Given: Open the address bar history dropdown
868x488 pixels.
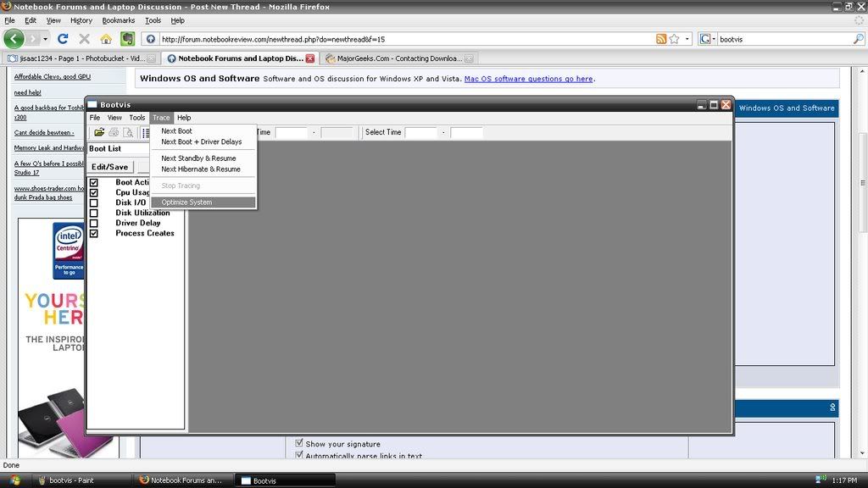Looking at the screenshot, I should tap(687, 39).
